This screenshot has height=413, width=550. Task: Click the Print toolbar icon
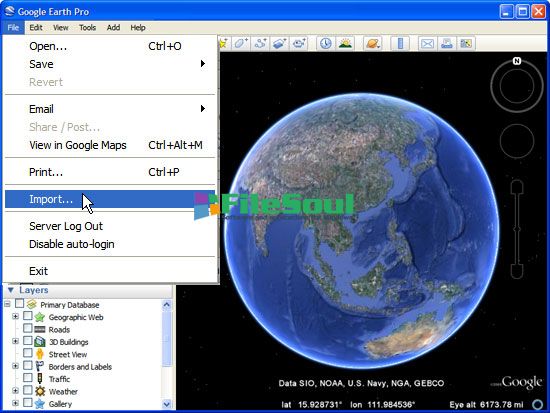(x=447, y=44)
